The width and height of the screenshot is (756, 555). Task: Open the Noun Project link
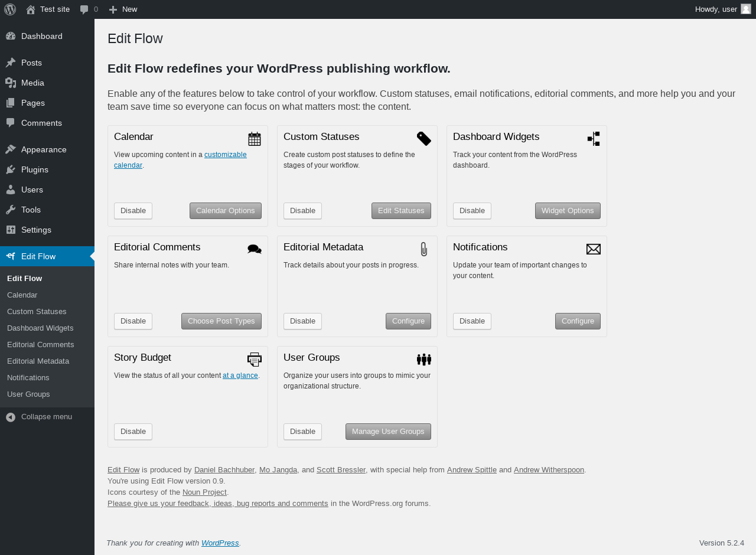[204, 492]
